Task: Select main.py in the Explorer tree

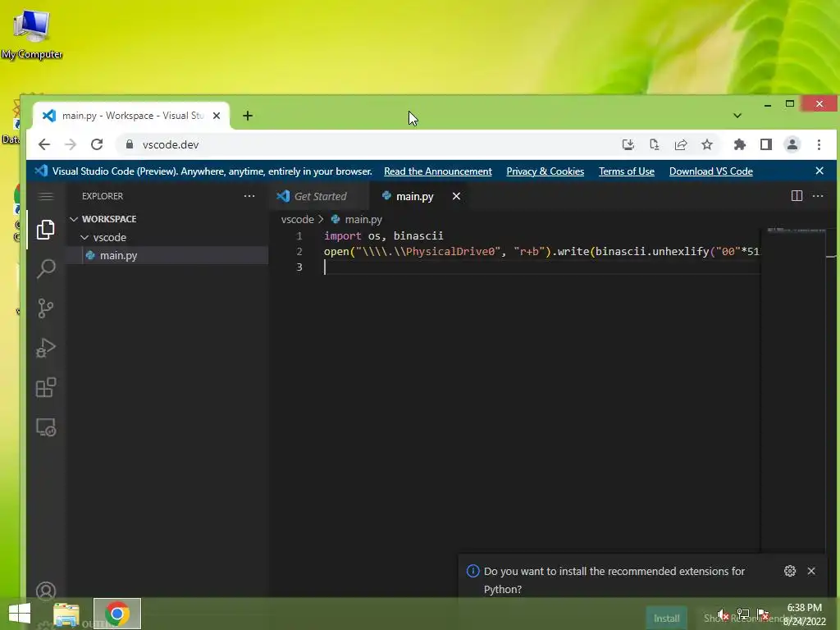Action: tap(167, 256)
